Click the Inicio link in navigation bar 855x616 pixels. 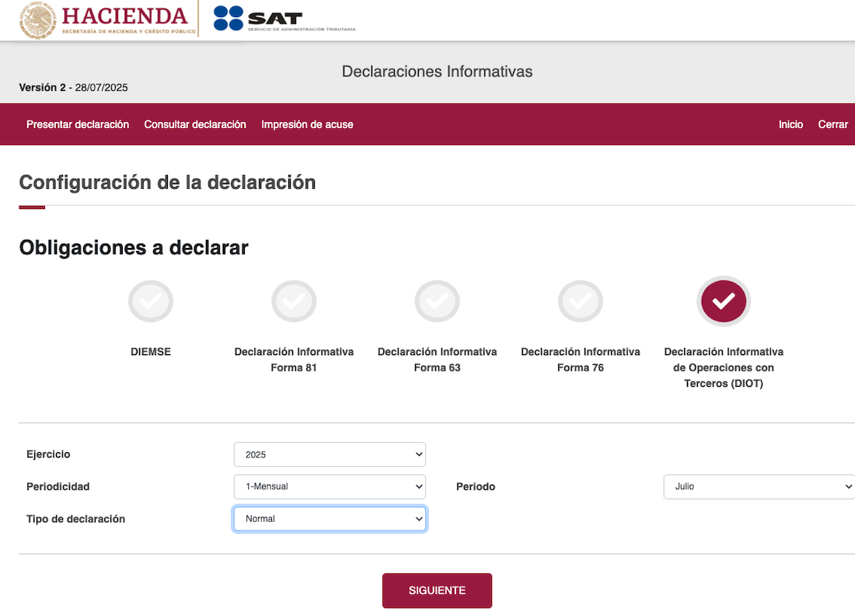[x=790, y=125]
